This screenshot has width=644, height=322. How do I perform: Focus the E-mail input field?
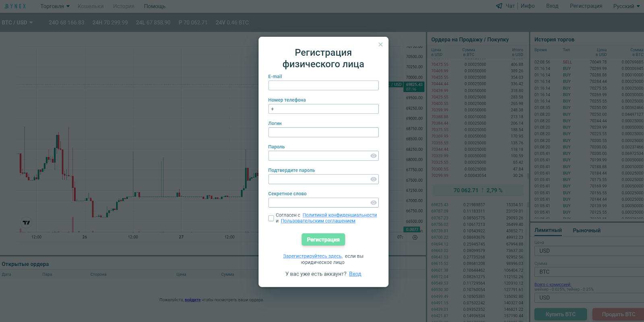click(323, 85)
